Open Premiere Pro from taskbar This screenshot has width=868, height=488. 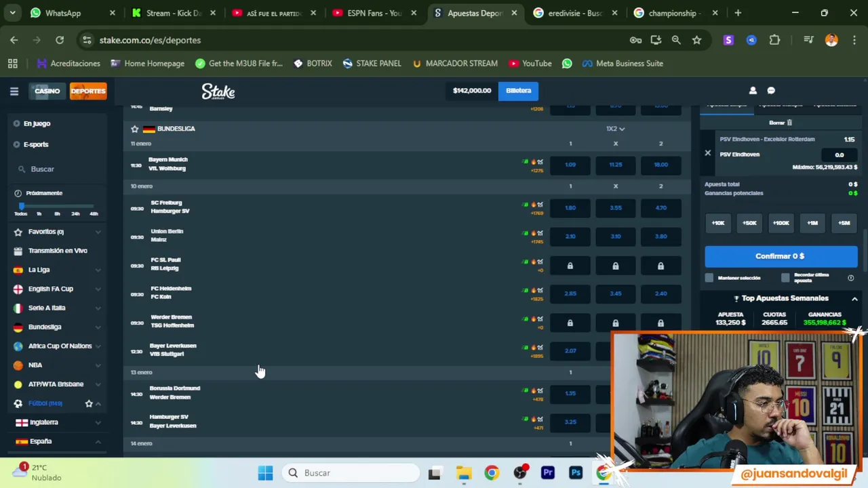point(548,473)
